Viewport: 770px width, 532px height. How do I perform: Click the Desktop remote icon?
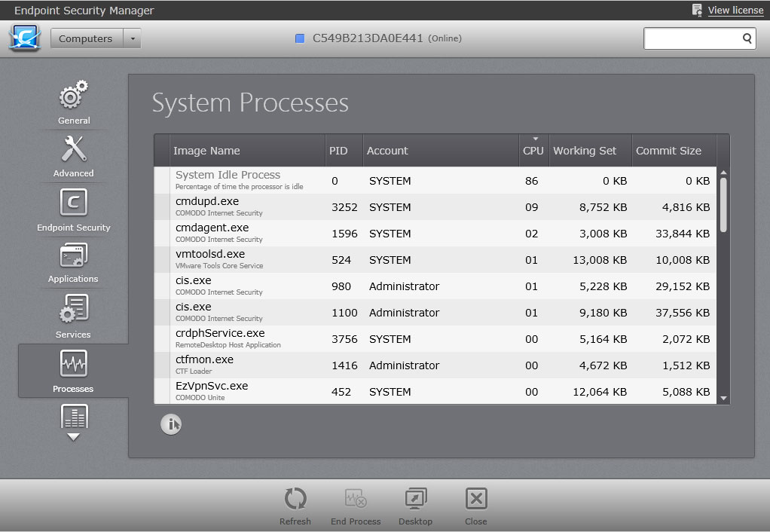(x=415, y=505)
